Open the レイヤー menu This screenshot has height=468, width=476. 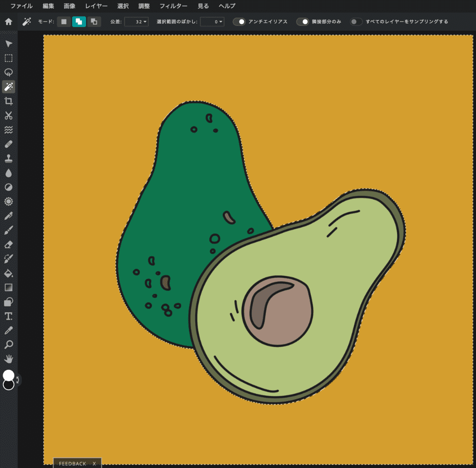[96, 7]
